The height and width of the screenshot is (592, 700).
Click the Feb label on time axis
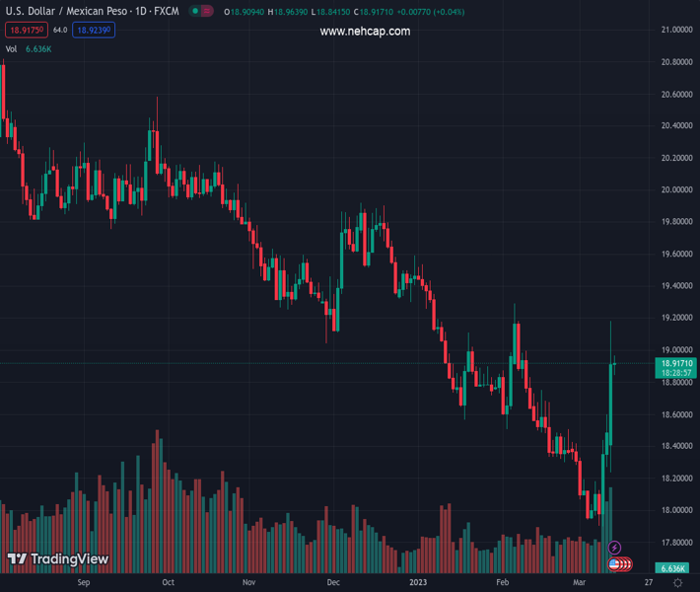[x=502, y=582]
